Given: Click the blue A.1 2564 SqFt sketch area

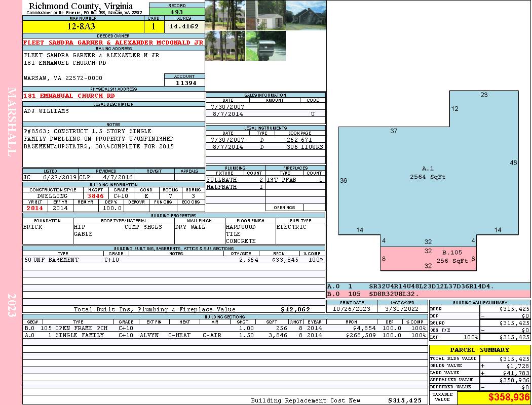Looking at the screenshot, I should click(427, 173).
